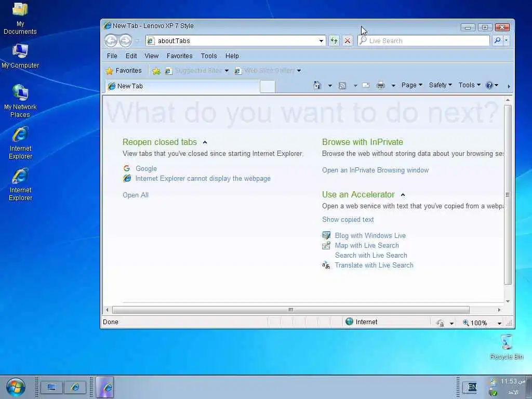Click the green Refresh icon
This screenshot has height=399, width=532.
coord(334,41)
